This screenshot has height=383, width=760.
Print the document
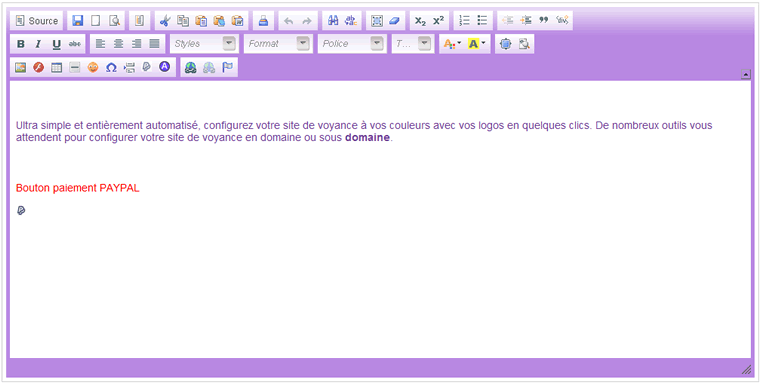tap(263, 21)
